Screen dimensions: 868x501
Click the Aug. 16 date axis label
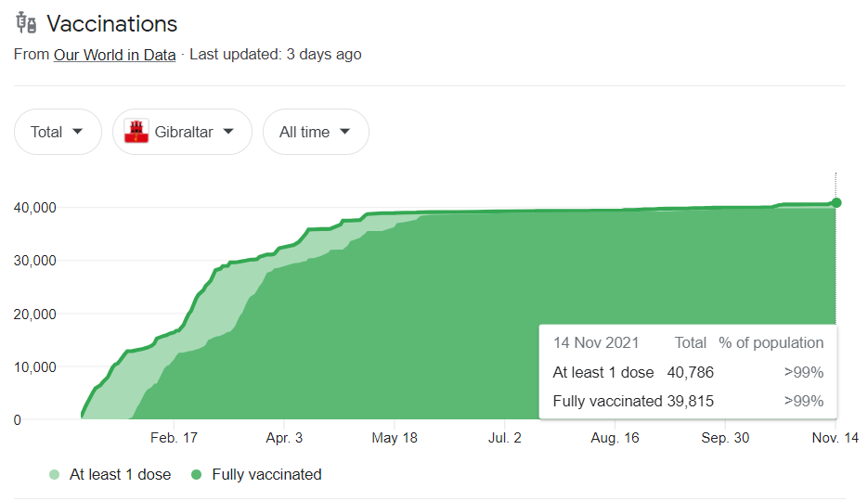click(615, 439)
